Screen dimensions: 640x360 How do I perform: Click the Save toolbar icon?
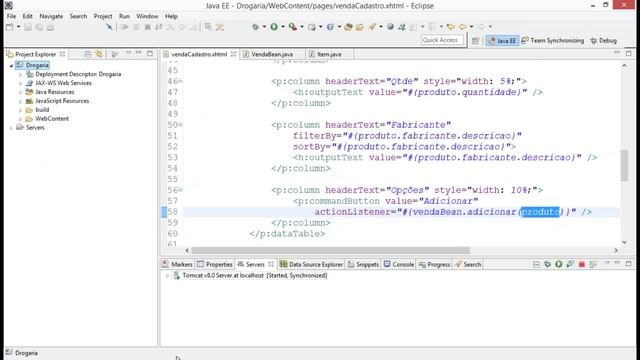(27, 27)
